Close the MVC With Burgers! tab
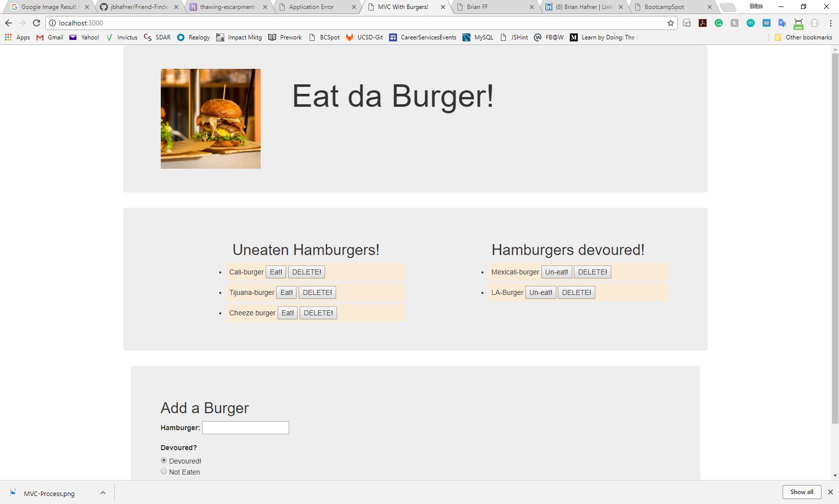Image resolution: width=839 pixels, height=504 pixels. [443, 7]
